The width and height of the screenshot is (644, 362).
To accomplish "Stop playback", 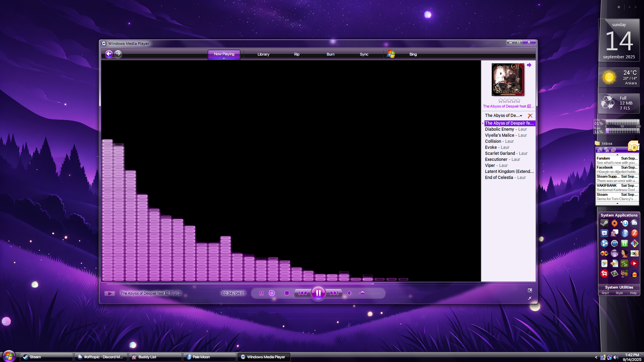I will pos(287,293).
